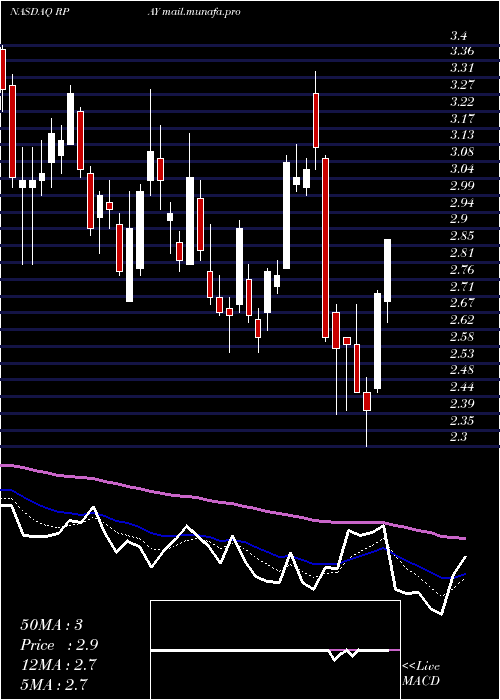Click the 2.44 price axis label
The height and width of the screenshot is (700, 500).
462,387
